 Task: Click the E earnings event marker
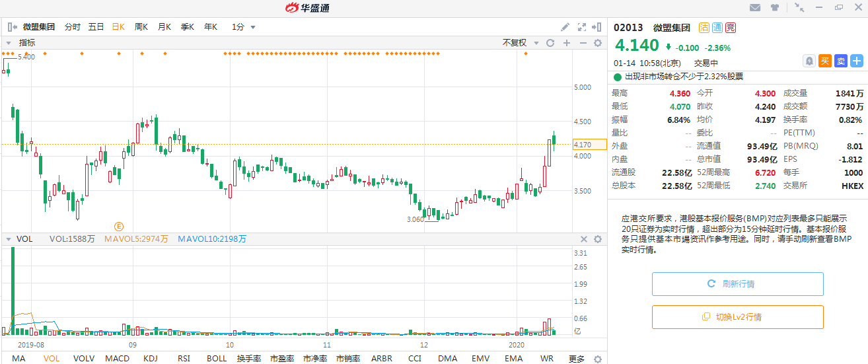tap(120, 226)
